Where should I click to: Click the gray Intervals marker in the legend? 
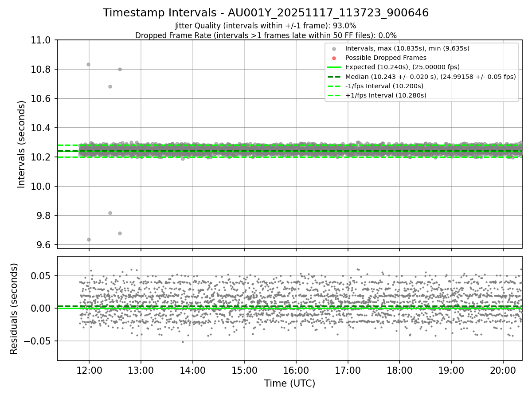[x=334, y=48]
